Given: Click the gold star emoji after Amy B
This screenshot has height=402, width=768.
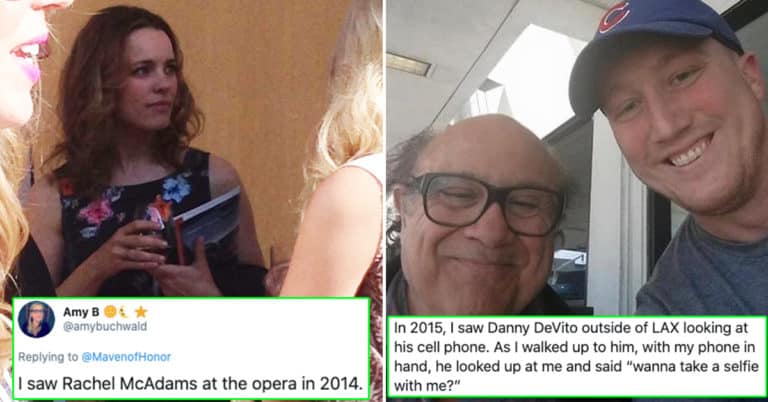Looking at the screenshot, I should click(x=141, y=312).
